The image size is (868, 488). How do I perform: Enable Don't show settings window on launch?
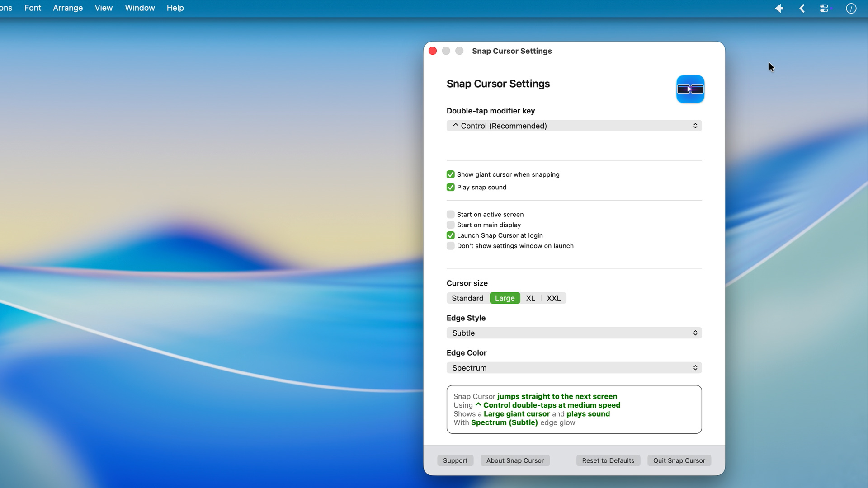450,246
